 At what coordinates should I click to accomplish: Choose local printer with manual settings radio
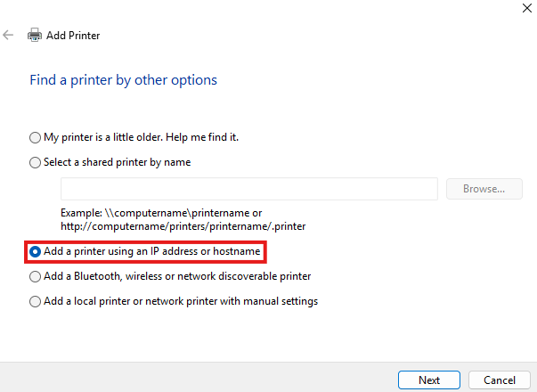pos(35,301)
